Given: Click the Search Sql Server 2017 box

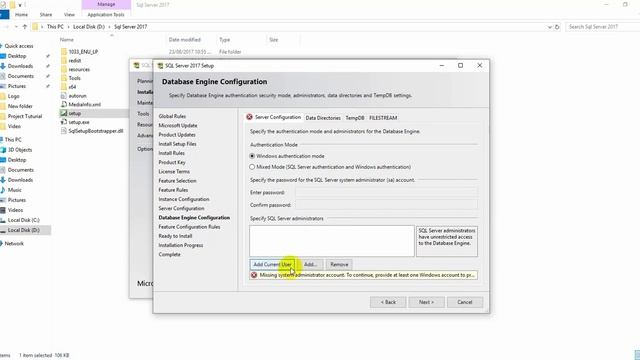Looking at the screenshot, I should pos(602,27).
